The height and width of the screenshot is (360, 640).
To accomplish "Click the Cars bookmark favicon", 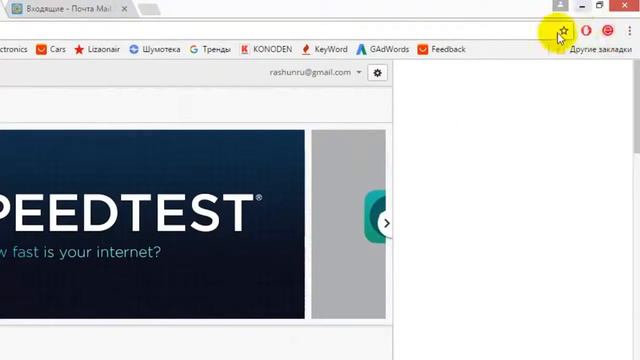I will pyautogui.click(x=41, y=49).
